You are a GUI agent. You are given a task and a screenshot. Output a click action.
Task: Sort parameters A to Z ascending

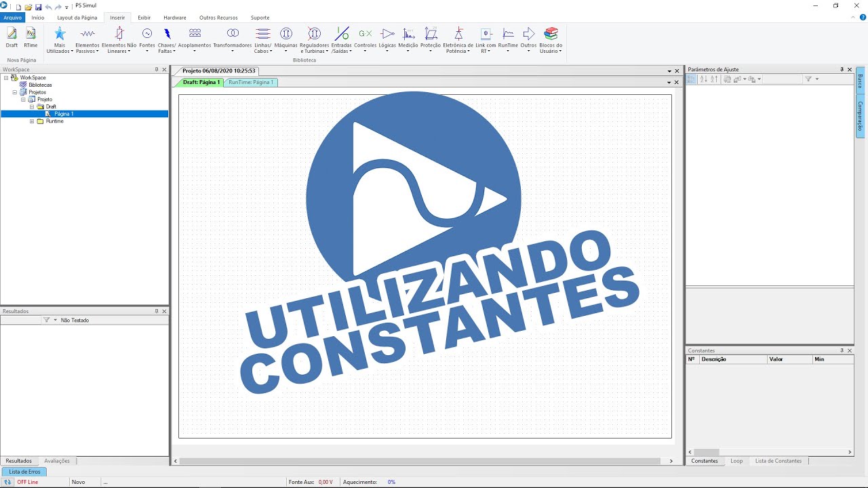[704, 79]
